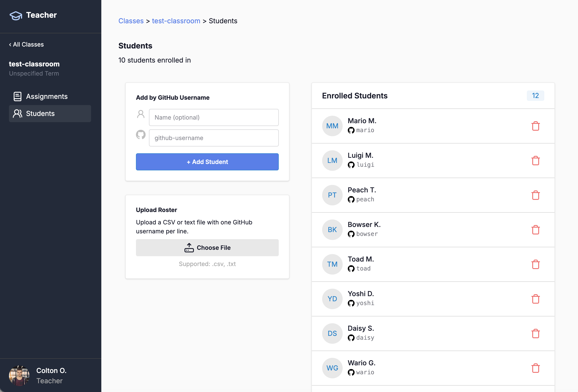Click the DS avatar for Daisy
Viewport: 578px width, 392px height.
click(x=332, y=333)
